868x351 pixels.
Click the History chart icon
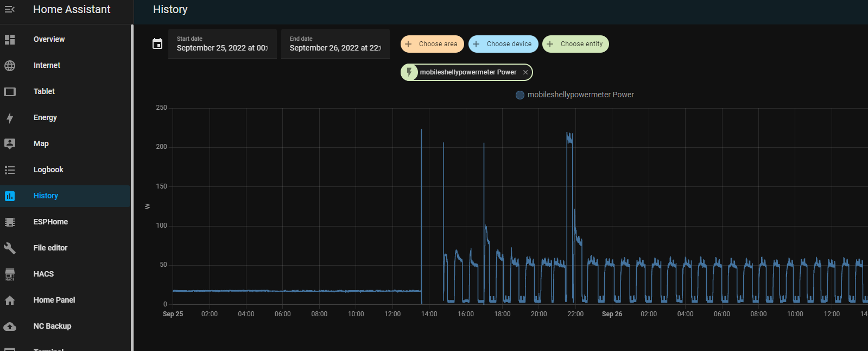click(x=10, y=196)
